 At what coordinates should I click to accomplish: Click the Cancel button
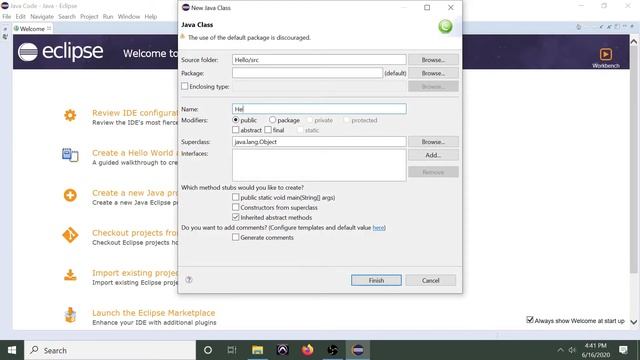(431, 280)
